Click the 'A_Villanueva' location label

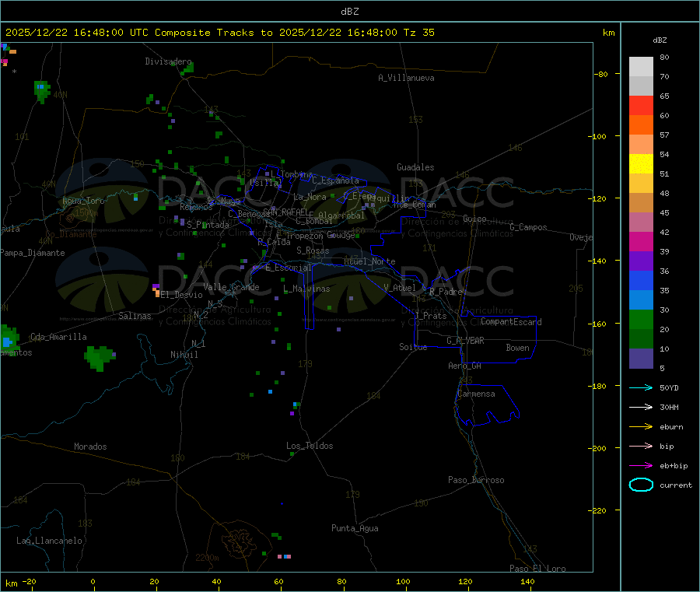pos(406,78)
